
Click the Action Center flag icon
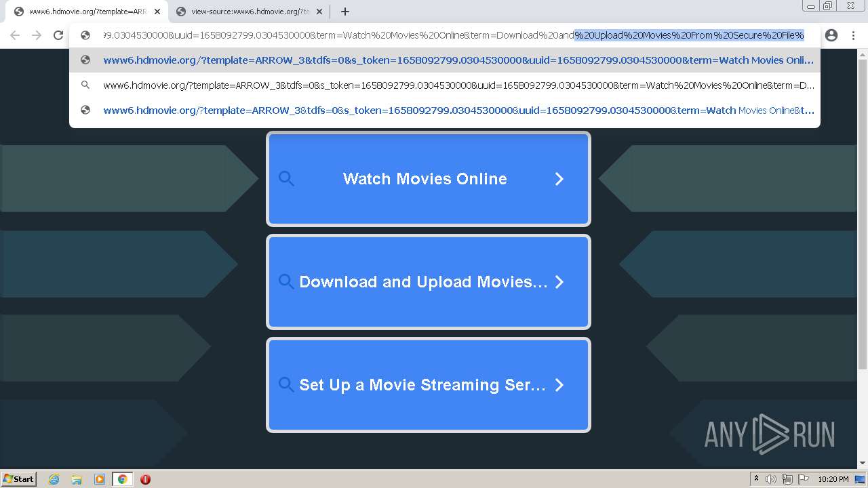coord(804,479)
